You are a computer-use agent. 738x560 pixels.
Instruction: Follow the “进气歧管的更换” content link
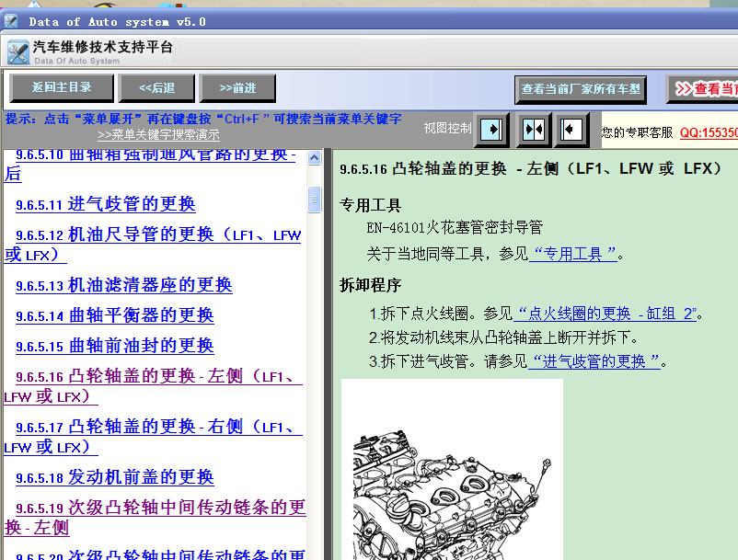click(594, 361)
